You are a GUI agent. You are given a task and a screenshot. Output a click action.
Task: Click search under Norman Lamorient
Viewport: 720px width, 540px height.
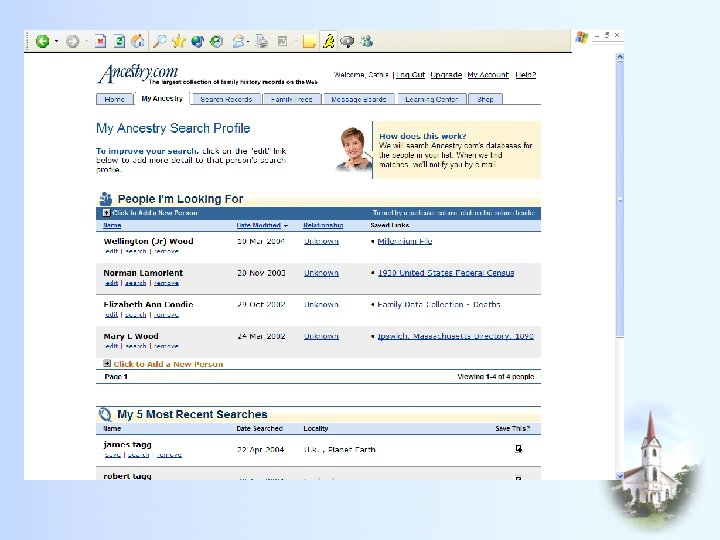135,283
